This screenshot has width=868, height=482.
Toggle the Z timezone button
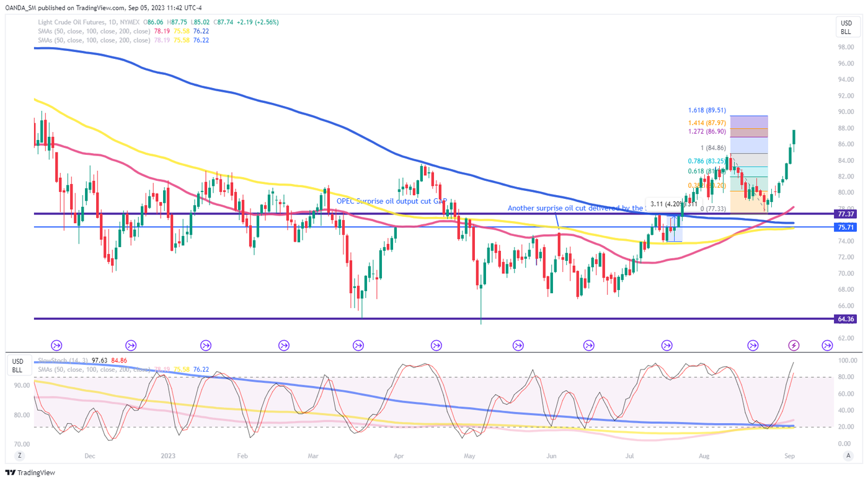(20, 455)
